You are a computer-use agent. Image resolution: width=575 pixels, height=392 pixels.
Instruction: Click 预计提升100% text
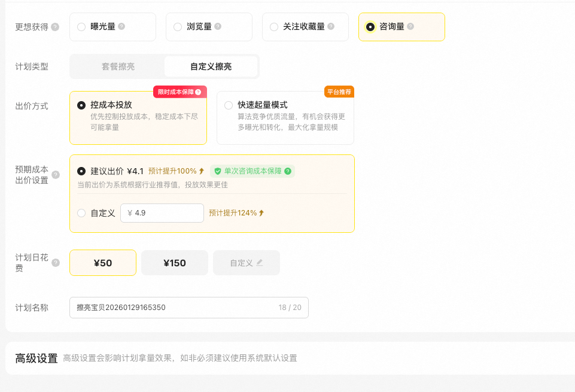pos(172,171)
